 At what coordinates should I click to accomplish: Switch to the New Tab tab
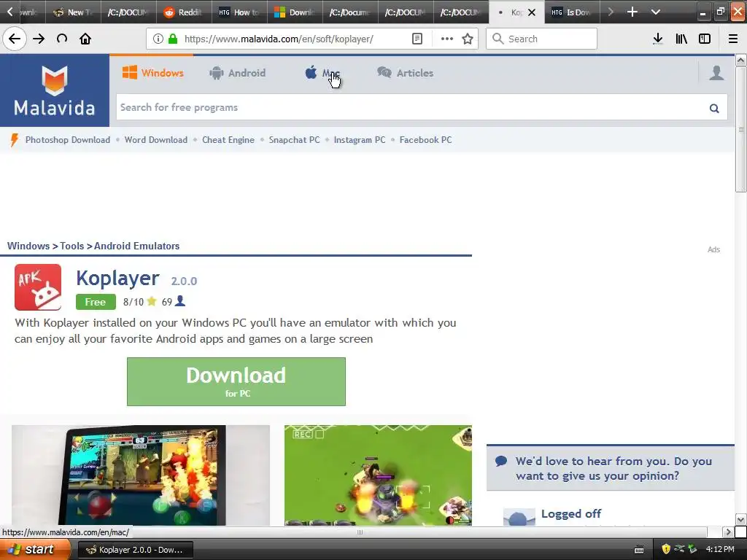coord(74,12)
